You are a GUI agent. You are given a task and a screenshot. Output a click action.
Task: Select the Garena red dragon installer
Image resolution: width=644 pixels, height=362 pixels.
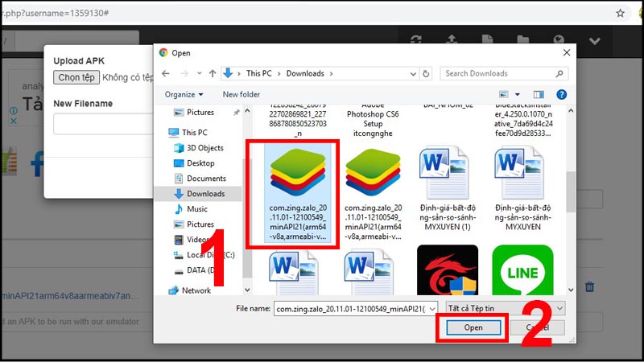(x=448, y=269)
